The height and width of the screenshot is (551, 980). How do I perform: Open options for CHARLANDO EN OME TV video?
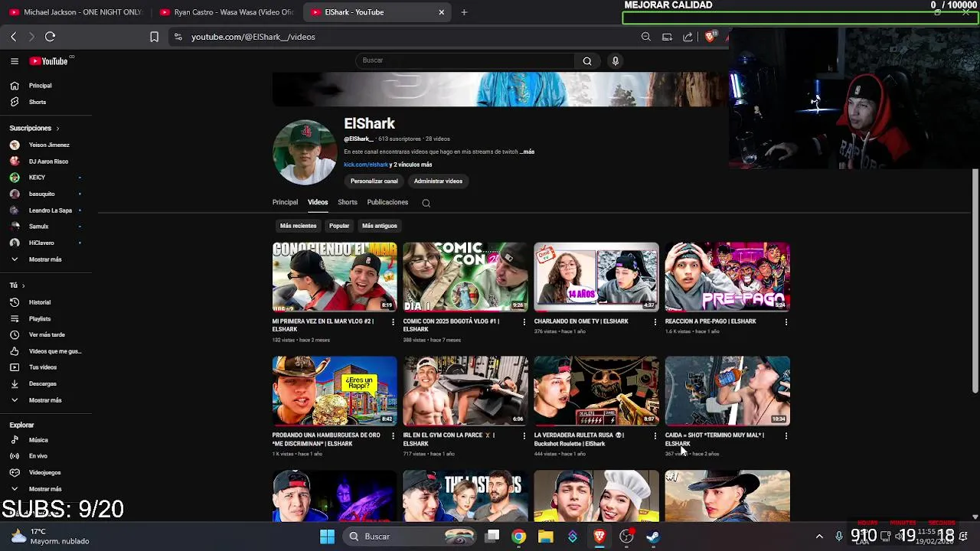655,322
